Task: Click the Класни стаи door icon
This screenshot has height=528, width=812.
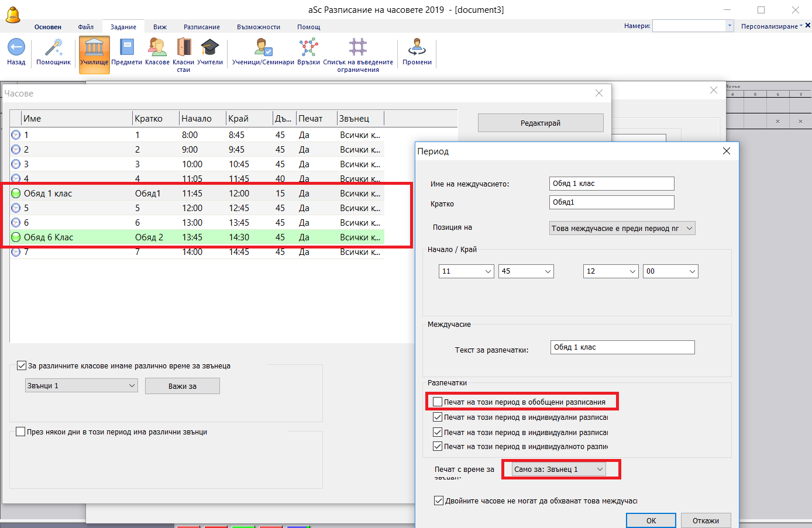Action: click(x=184, y=48)
